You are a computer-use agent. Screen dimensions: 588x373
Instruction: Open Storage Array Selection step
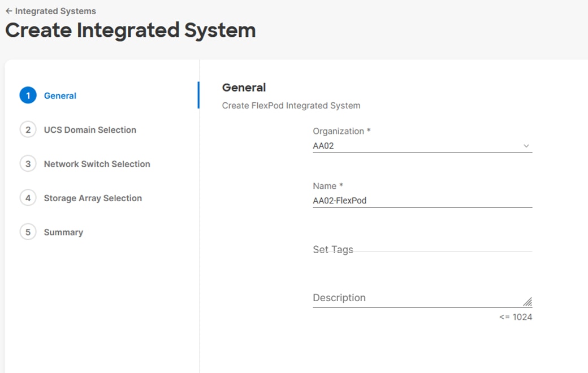[93, 198]
